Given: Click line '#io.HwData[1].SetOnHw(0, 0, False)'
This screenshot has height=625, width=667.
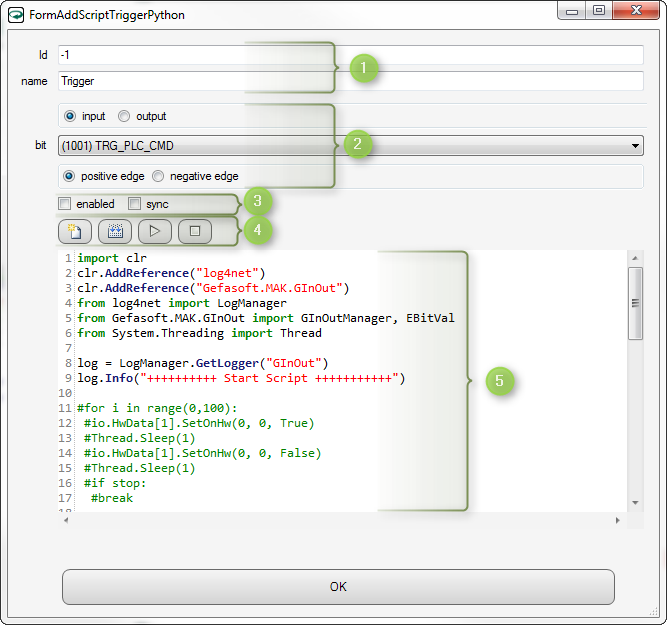Looking at the screenshot, I should (202, 453).
